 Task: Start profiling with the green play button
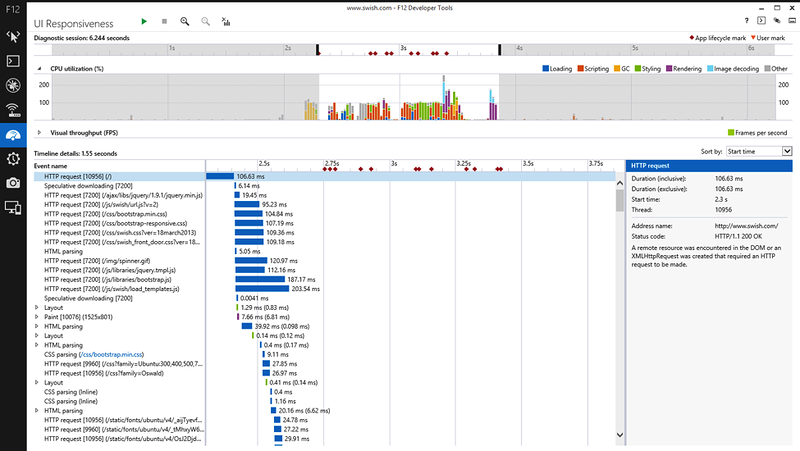tap(144, 20)
